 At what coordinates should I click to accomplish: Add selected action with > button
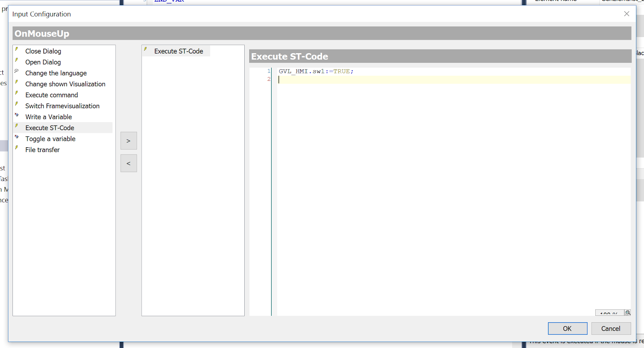128,141
